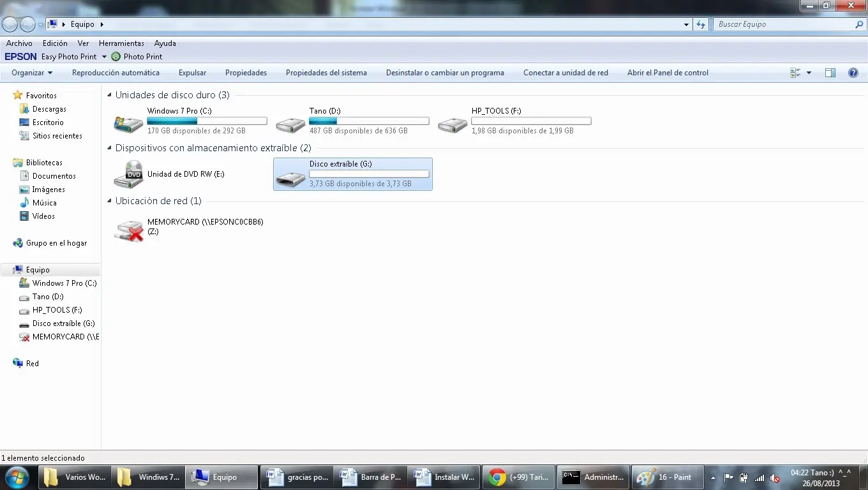Switch to Administr... command prompt taskbar item
The height and width of the screenshot is (490, 868).
click(x=593, y=477)
